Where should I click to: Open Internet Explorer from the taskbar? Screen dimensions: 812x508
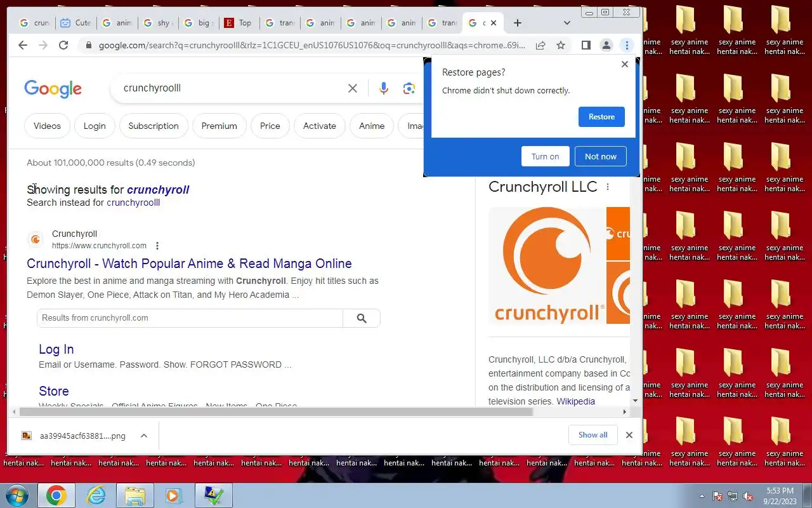(x=96, y=495)
